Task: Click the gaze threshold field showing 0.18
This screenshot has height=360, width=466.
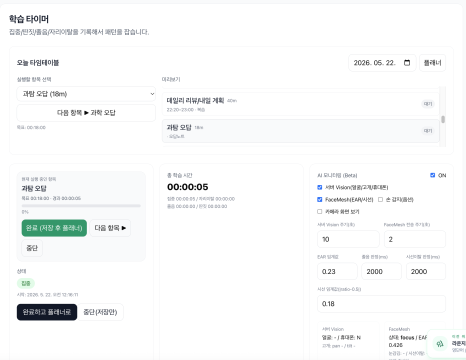Action: [x=381, y=304]
